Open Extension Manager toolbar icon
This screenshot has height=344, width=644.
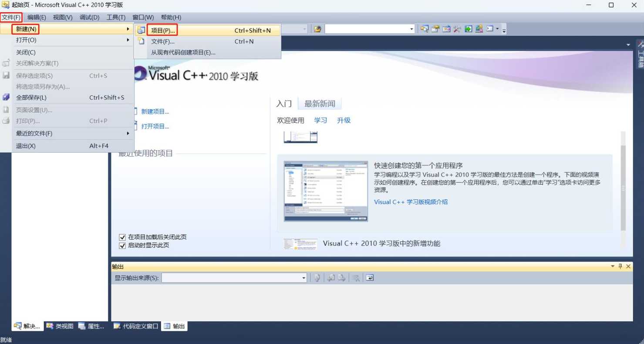point(479,29)
